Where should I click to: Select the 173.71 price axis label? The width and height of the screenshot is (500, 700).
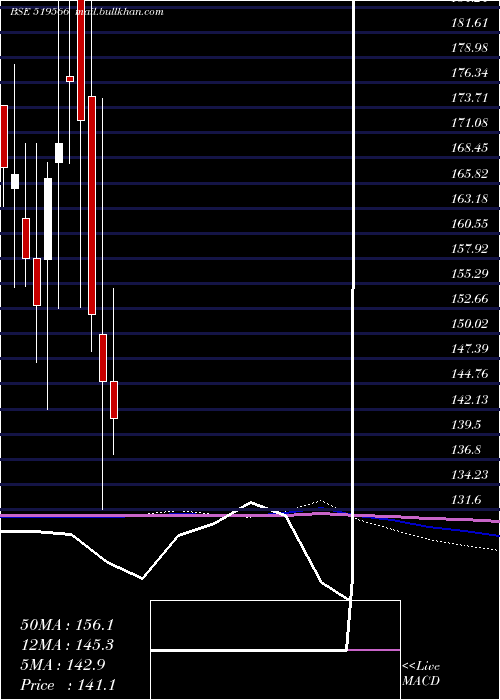click(x=470, y=98)
